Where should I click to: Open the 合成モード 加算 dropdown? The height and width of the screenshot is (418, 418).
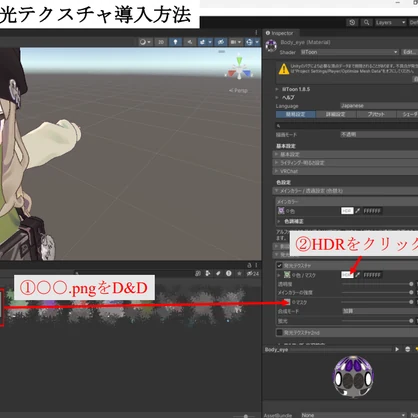click(380, 311)
